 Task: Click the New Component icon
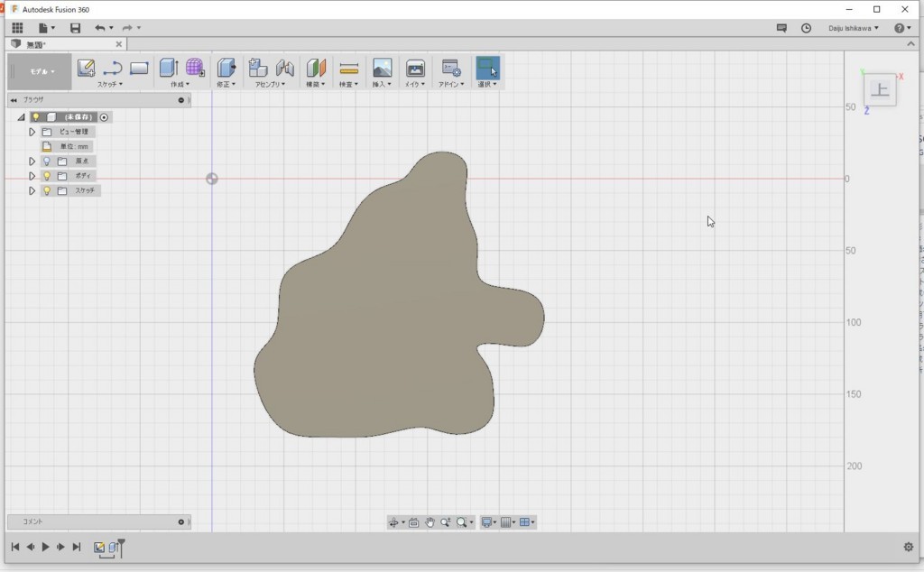[x=257, y=68]
